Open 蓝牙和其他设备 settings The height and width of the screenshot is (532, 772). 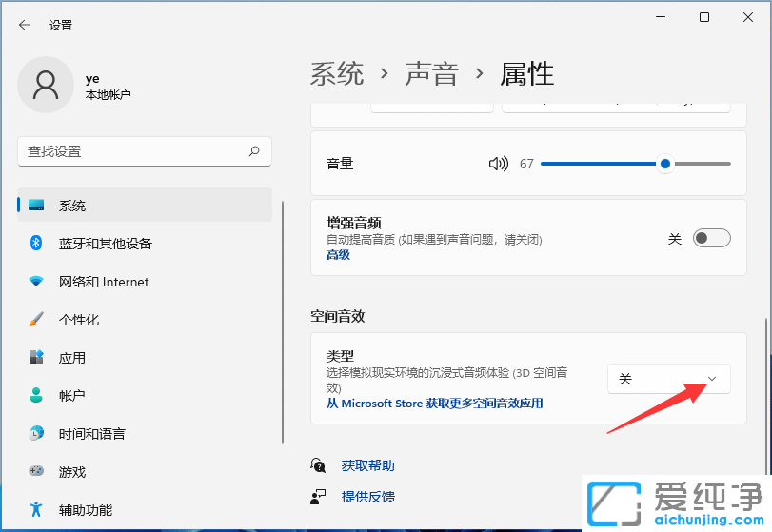(145, 243)
